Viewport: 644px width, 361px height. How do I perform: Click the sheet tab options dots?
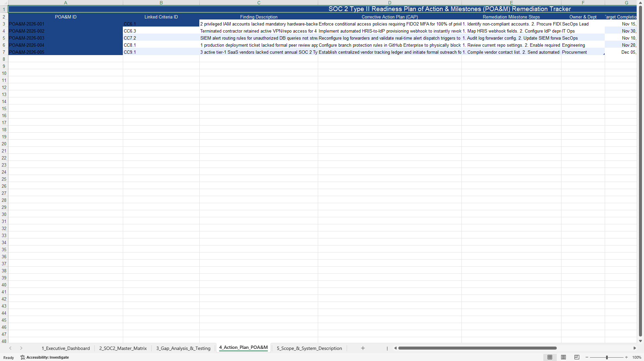point(387,349)
